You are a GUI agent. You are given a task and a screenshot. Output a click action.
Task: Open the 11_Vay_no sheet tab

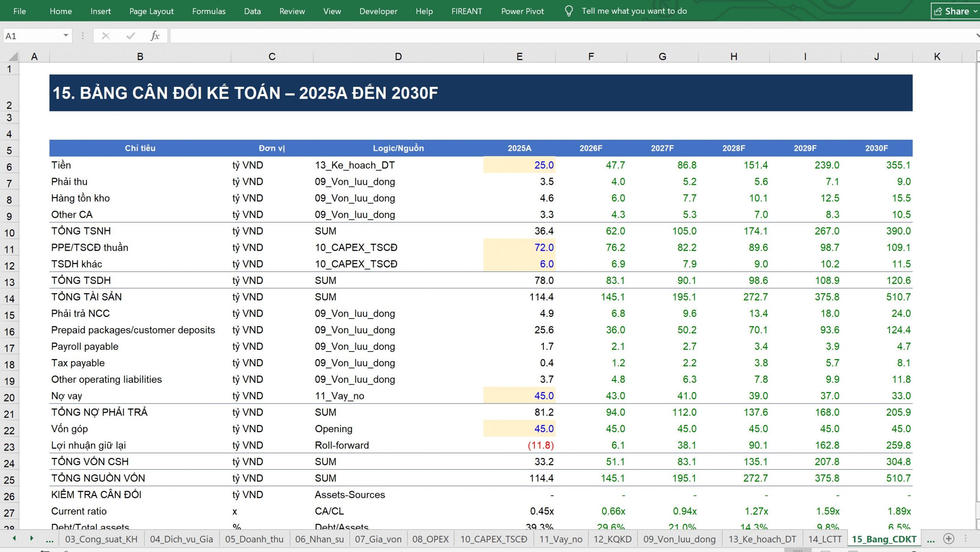561,539
